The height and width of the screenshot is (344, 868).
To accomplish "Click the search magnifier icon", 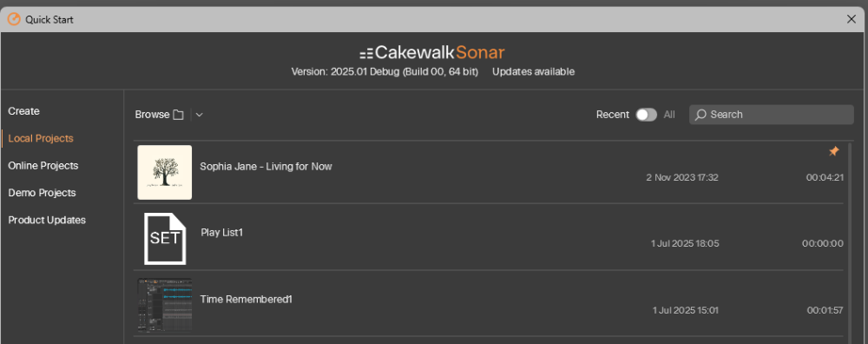I will coord(700,115).
